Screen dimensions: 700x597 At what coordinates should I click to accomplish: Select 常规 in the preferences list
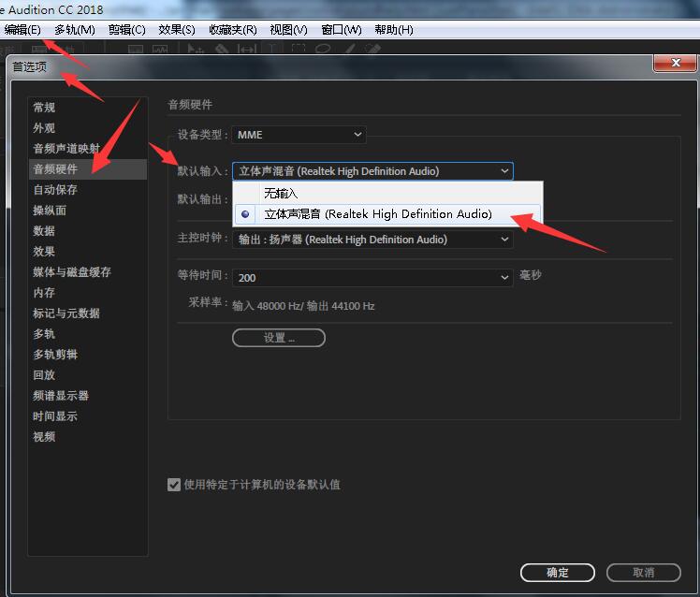click(x=88, y=108)
